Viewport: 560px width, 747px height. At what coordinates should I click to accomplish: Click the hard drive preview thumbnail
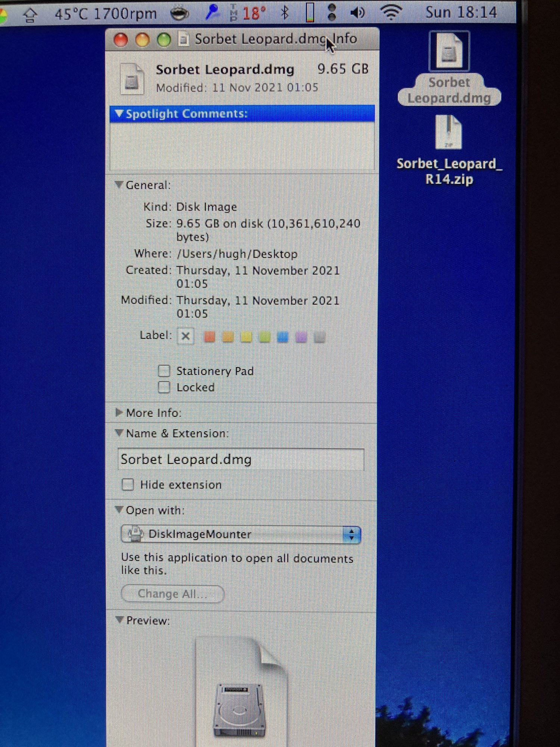pyautogui.click(x=241, y=691)
